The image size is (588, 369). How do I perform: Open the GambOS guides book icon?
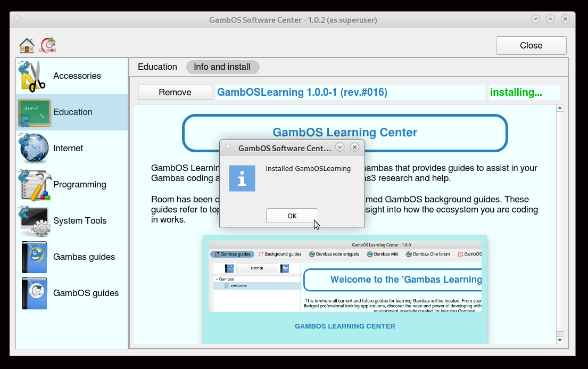pyautogui.click(x=35, y=293)
